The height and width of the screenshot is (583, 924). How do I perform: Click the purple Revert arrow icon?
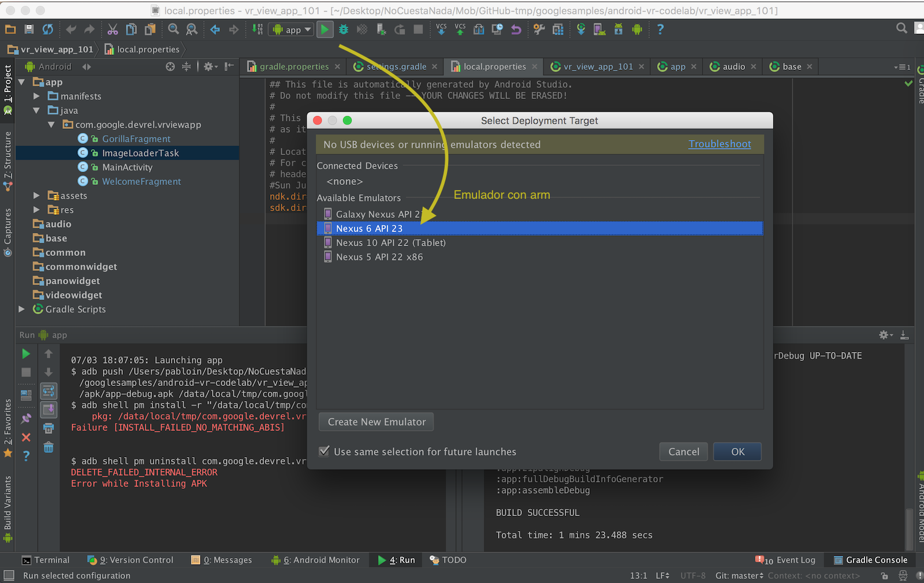point(516,29)
